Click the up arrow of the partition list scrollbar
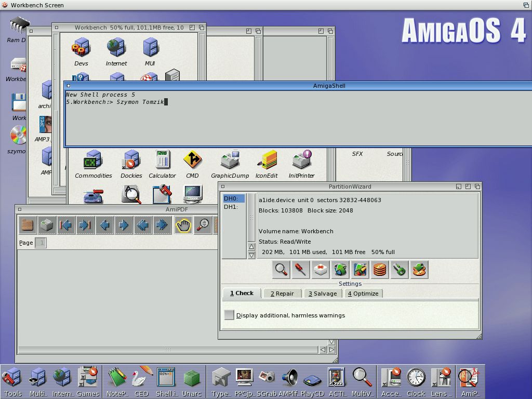 [x=251, y=247]
